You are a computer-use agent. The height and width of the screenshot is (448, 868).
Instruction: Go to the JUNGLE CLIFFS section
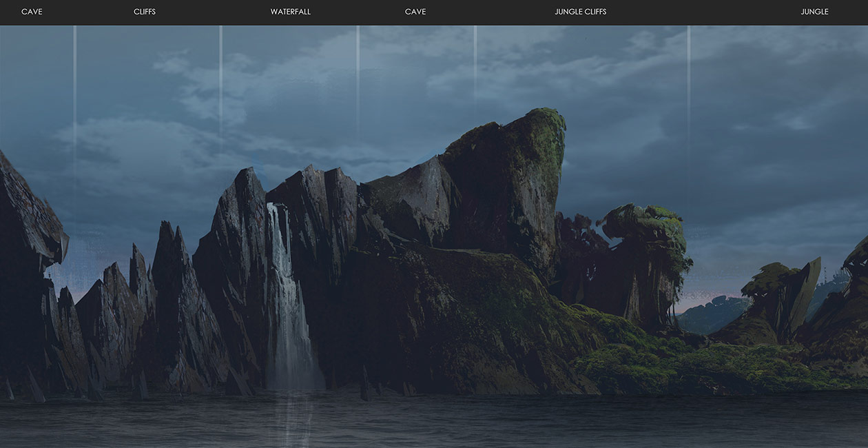point(580,12)
